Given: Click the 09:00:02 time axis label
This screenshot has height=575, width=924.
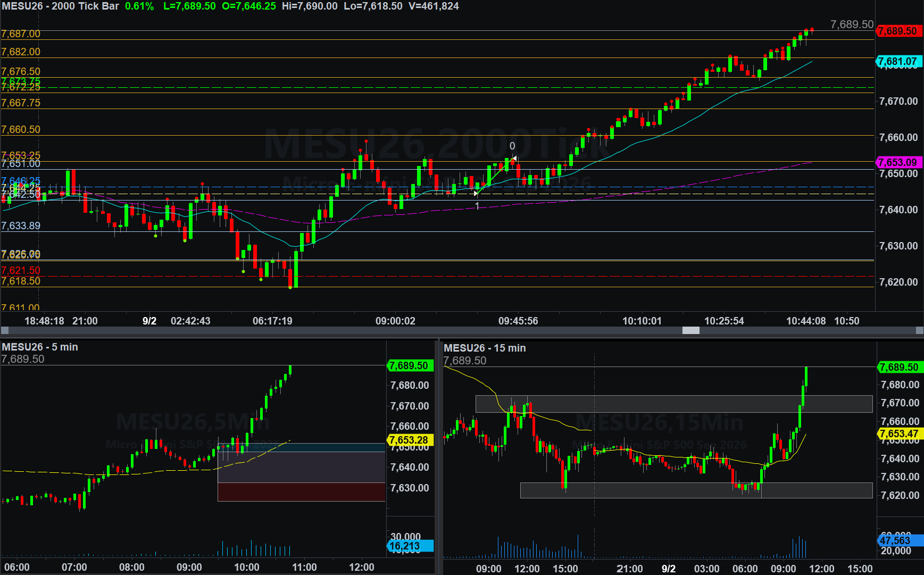Looking at the screenshot, I should tap(395, 321).
